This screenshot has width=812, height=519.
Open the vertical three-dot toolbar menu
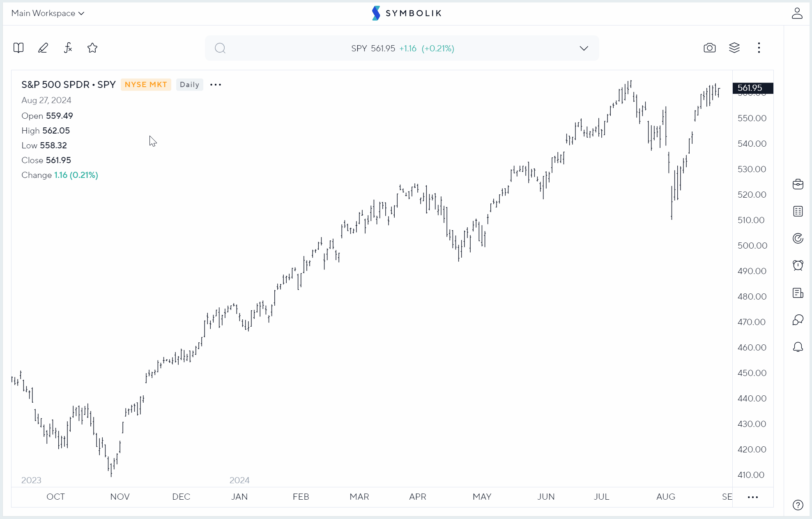tap(759, 48)
